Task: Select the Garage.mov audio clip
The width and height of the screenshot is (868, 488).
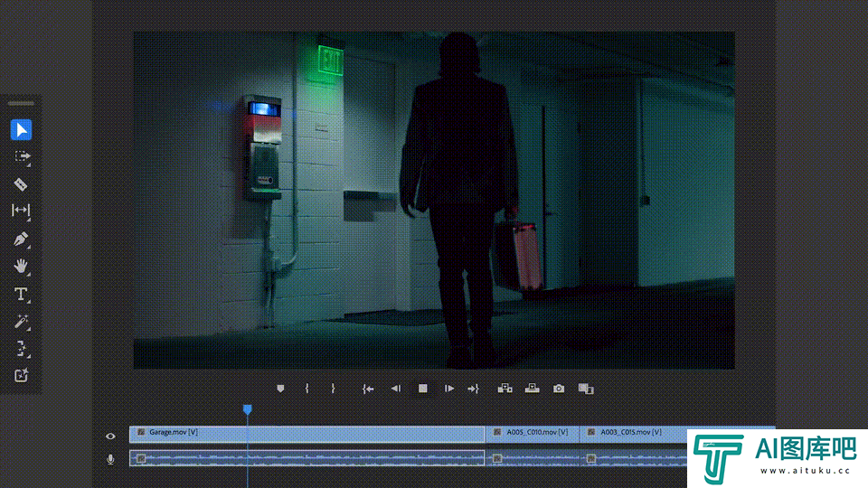Action: click(307, 458)
